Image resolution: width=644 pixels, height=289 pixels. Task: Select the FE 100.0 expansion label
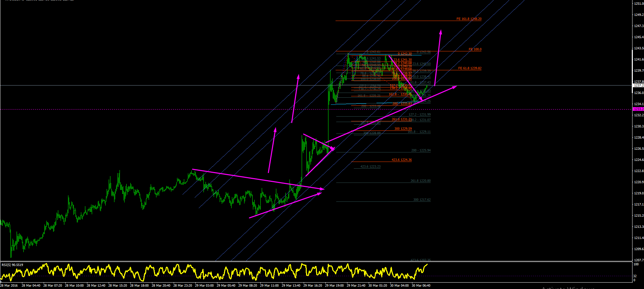click(475, 49)
